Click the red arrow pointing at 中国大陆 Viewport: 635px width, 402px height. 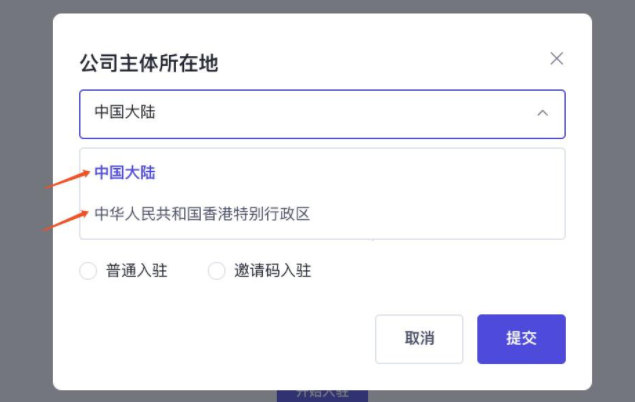click(x=66, y=180)
